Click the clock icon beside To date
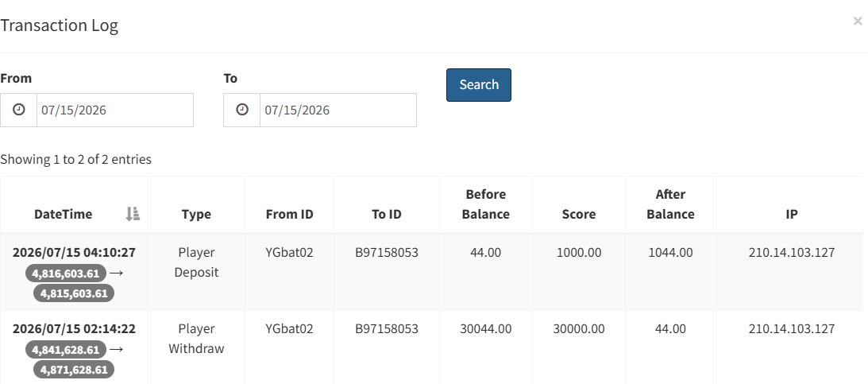The height and width of the screenshot is (384, 868). [242, 110]
